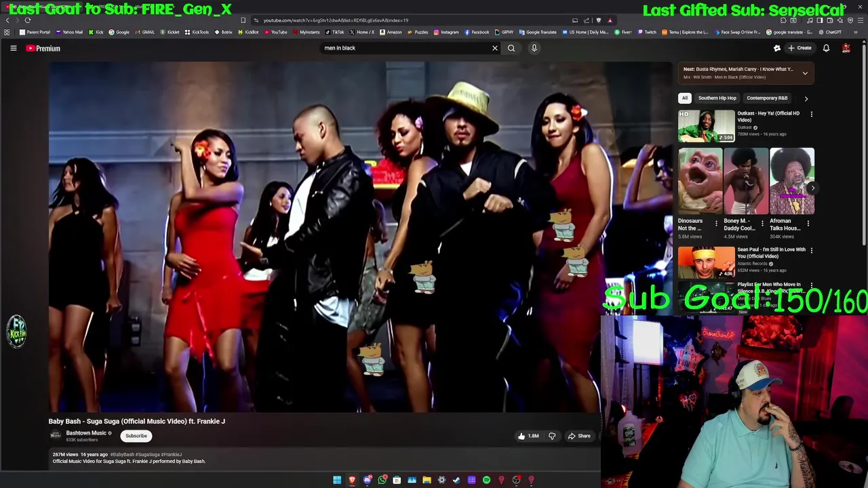Open the KickTools bookmark
Screen dimensions: 868x488
[197, 32]
